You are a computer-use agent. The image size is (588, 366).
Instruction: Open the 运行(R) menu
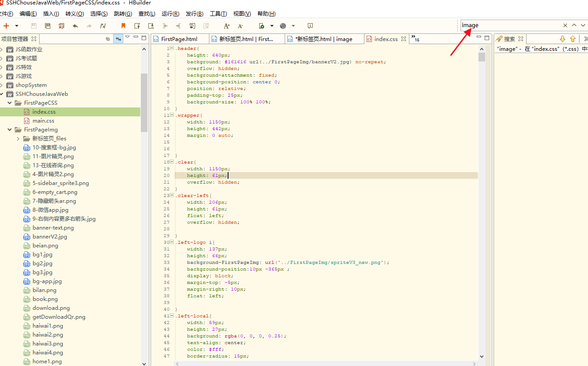point(171,14)
